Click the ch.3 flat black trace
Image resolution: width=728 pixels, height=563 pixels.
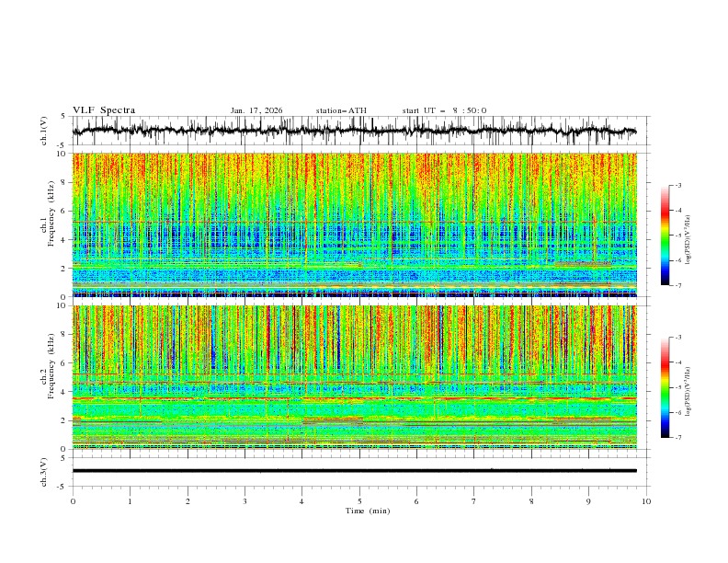click(x=354, y=471)
